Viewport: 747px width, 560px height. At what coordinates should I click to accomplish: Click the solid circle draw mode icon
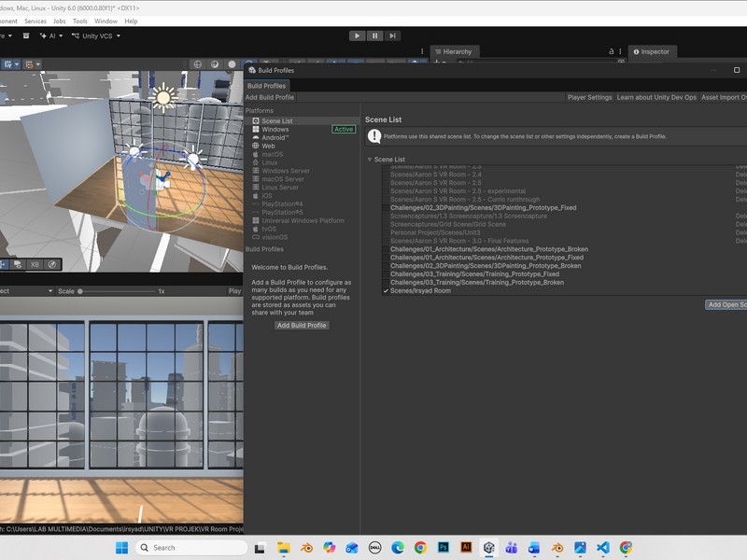(x=232, y=64)
